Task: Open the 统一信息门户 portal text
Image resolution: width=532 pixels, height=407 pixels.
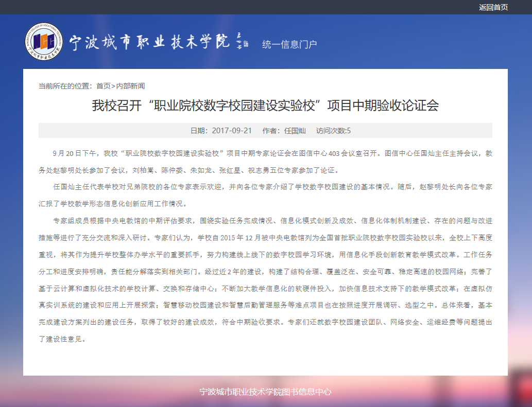Action: (289, 44)
